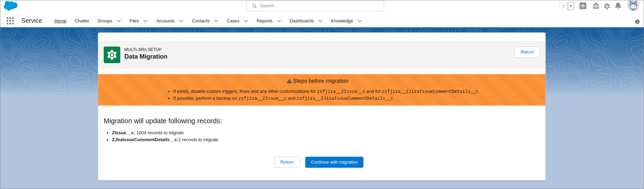This screenshot has height=189, width=644.
Task: Expand the Groups menu chevron
Action: [119, 21]
